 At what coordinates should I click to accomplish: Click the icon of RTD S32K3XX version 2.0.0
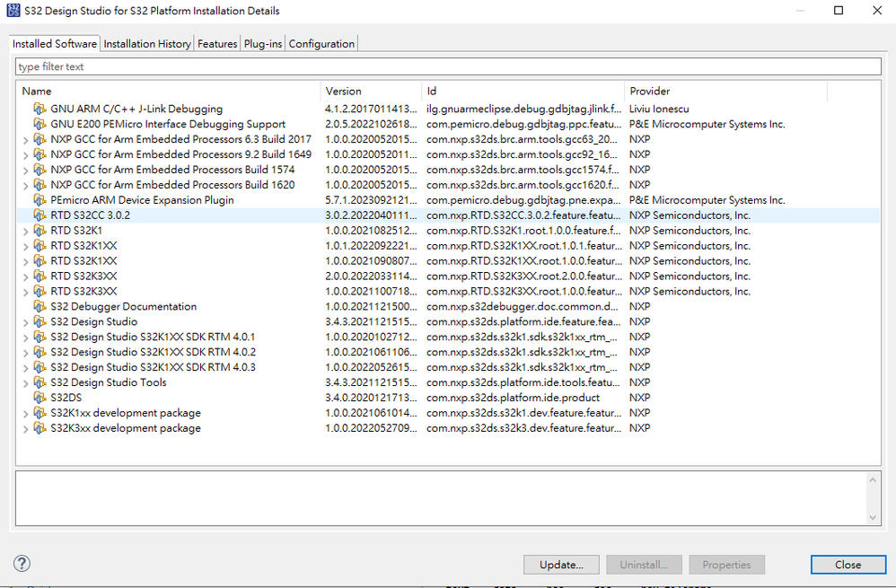pyautogui.click(x=40, y=276)
